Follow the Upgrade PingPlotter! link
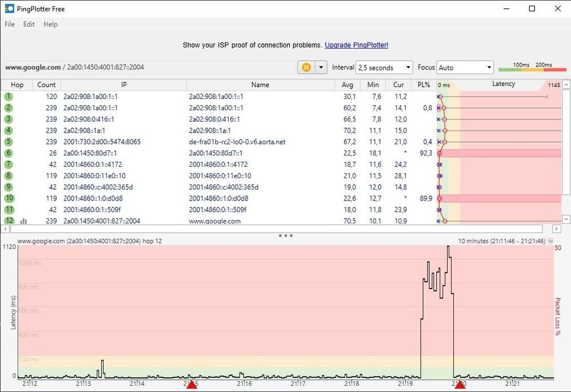The height and width of the screenshot is (392, 571). point(356,45)
